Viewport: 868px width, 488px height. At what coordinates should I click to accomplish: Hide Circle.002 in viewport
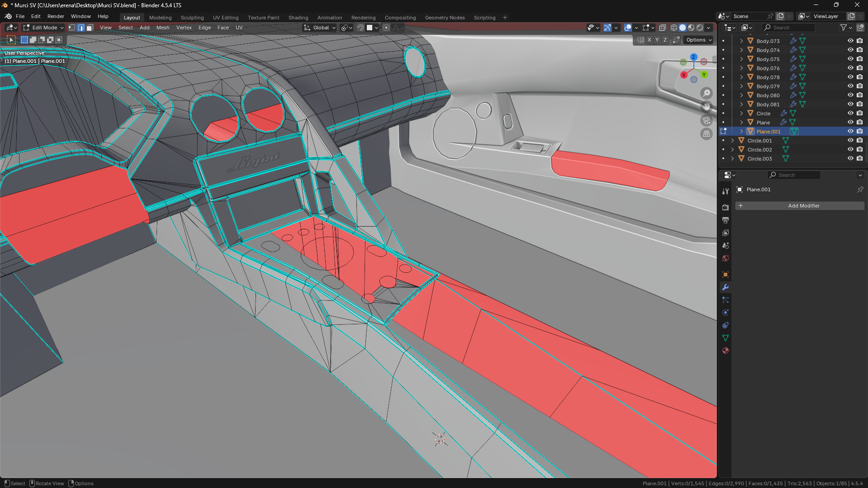click(850, 150)
